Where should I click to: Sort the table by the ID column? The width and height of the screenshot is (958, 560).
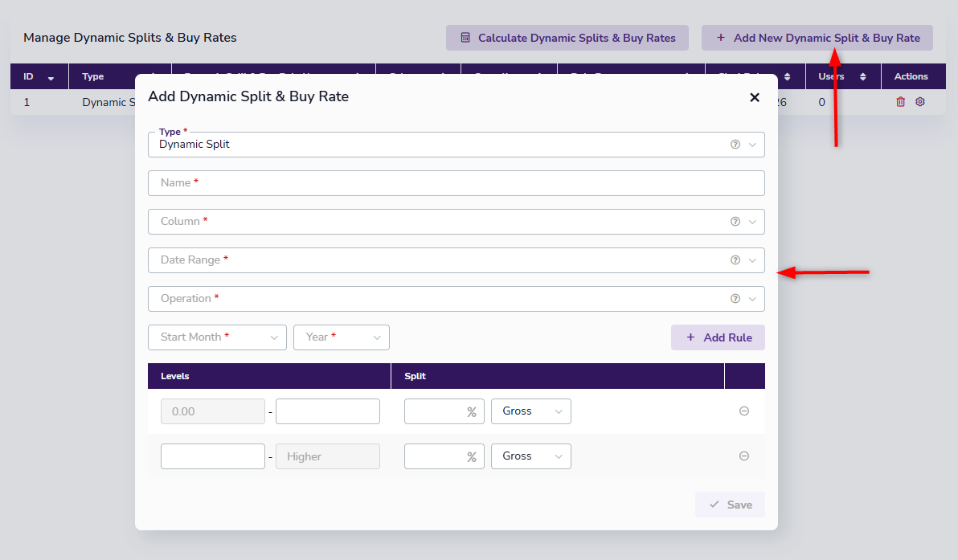(x=39, y=77)
